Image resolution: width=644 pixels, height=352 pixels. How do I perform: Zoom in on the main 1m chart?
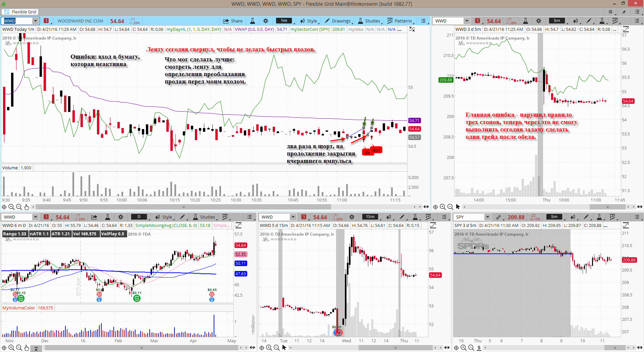click(x=11, y=207)
